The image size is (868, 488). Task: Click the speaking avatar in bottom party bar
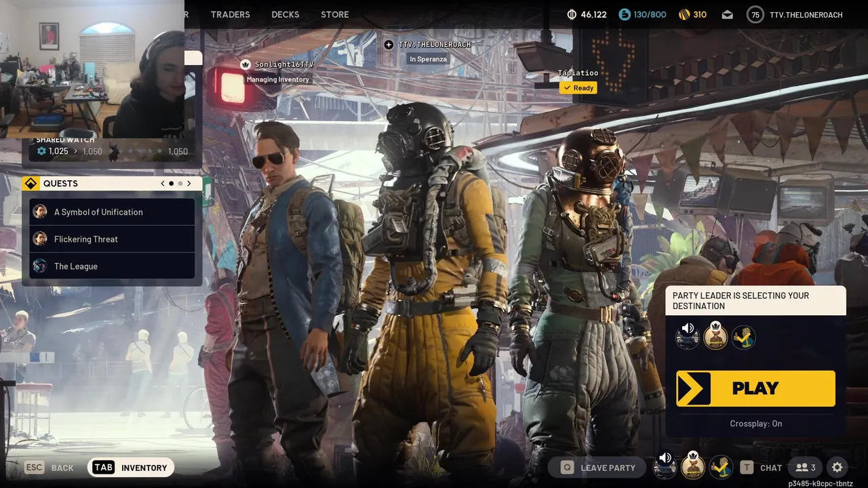(x=665, y=467)
